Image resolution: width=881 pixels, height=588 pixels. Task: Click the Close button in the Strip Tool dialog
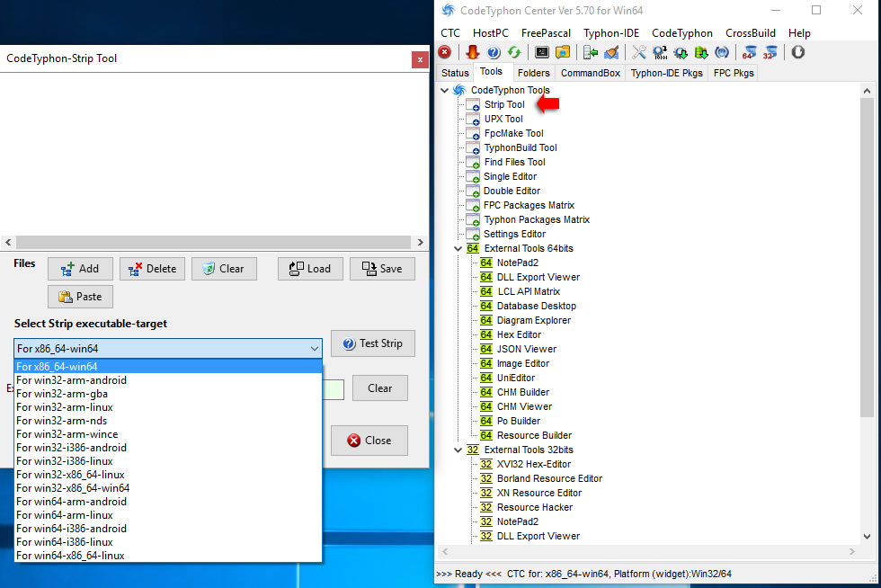click(x=369, y=441)
